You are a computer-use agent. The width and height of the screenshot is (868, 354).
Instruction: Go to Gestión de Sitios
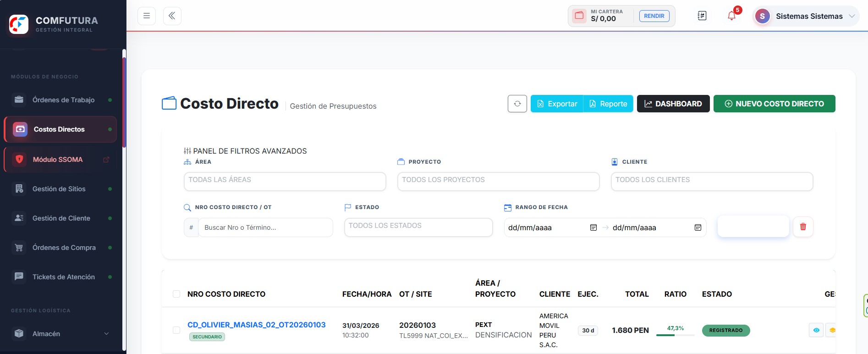coord(60,189)
